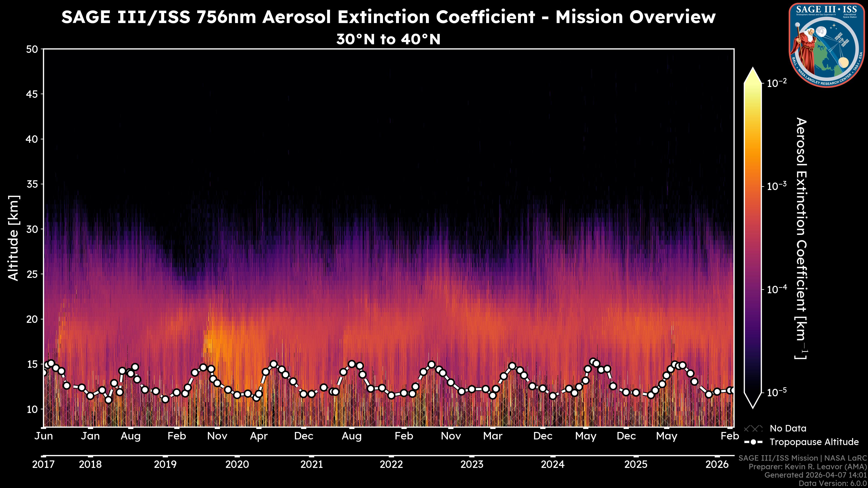Click the Preparer Kevin R. Leavor credit line
Image resolution: width=868 pixels, height=488 pixels.
point(807,467)
